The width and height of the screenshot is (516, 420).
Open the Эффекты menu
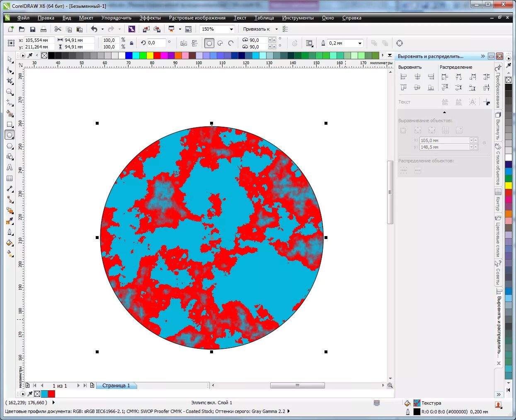point(150,18)
